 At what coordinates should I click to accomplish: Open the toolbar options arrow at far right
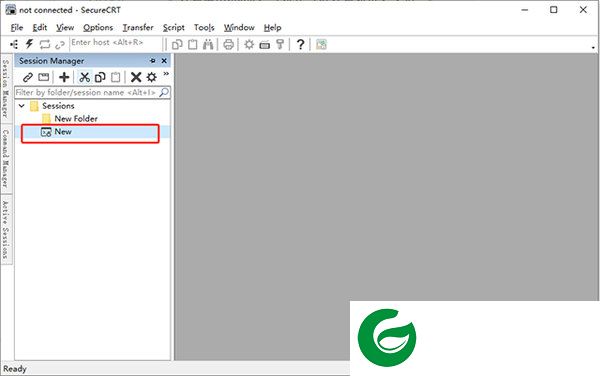coord(593,47)
